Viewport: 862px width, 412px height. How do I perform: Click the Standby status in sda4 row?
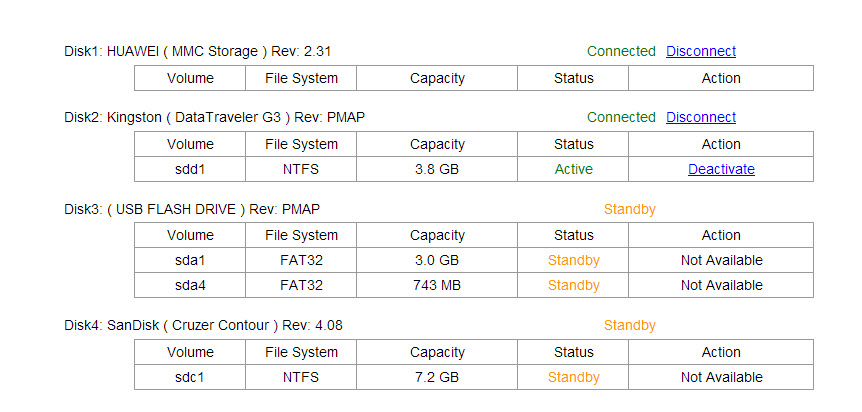(573, 285)
